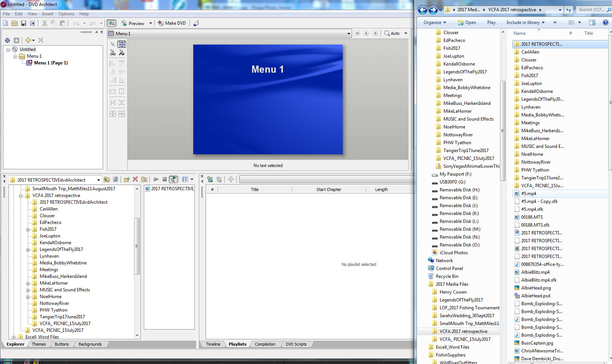Activate the Selection arrow tool above the menu

point(113,44)
